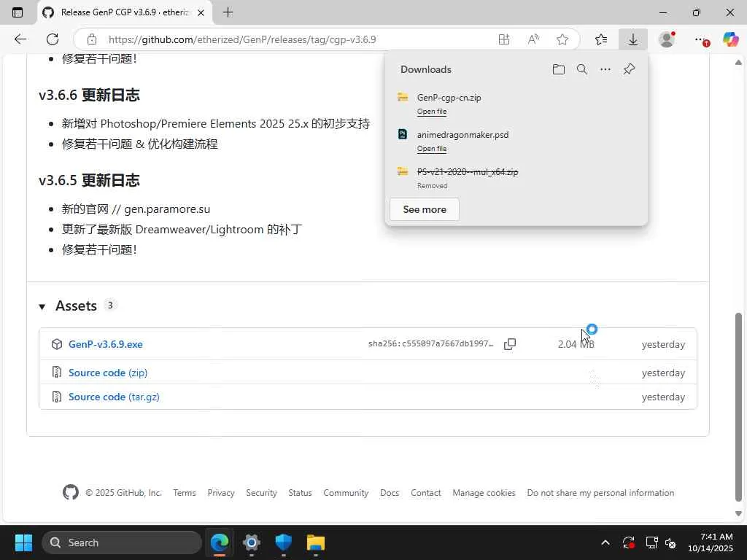Copy sha256 hash of GenP-v3.6.9.exe
Viewport: 747px width, 560px height.
coord(510,344)
